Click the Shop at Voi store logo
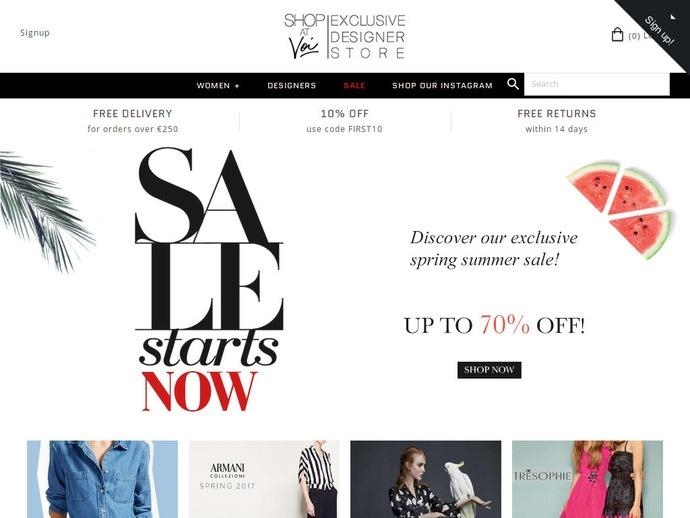Image resolution: width=690 pixels, height=518 pixels. [345, 36]
